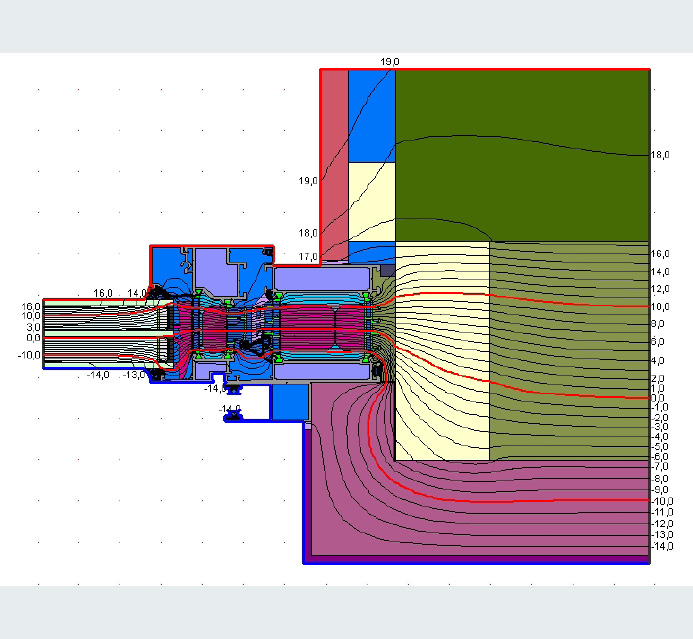
Task: Click the 10,0 isotherm label on right edge
Action: 660,307
